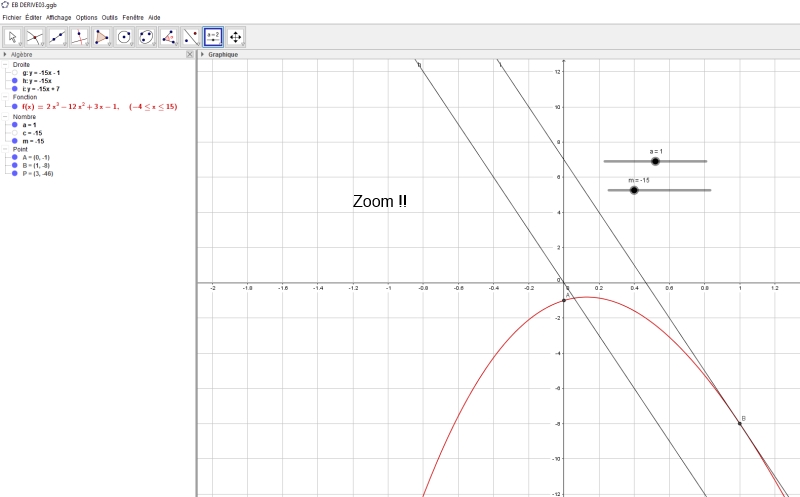Show number c = -15
The height and width of the screenshot is (497, 800).
click(15, 133)
